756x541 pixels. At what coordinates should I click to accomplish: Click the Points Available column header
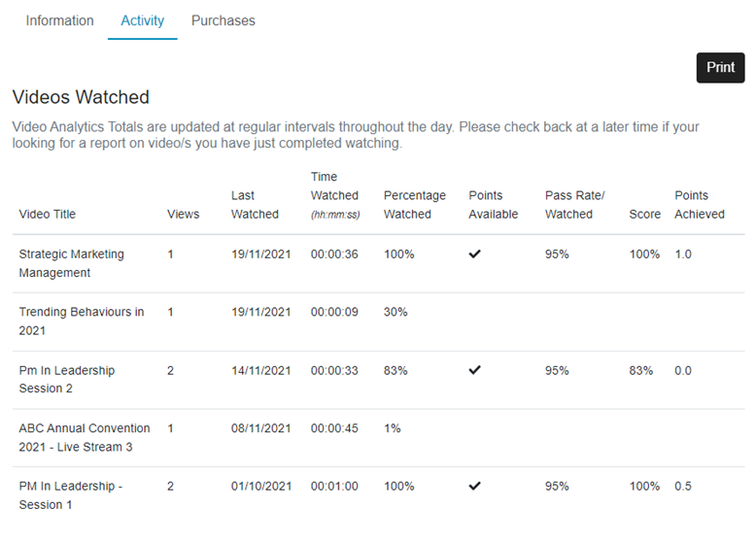tap(493, 205)
